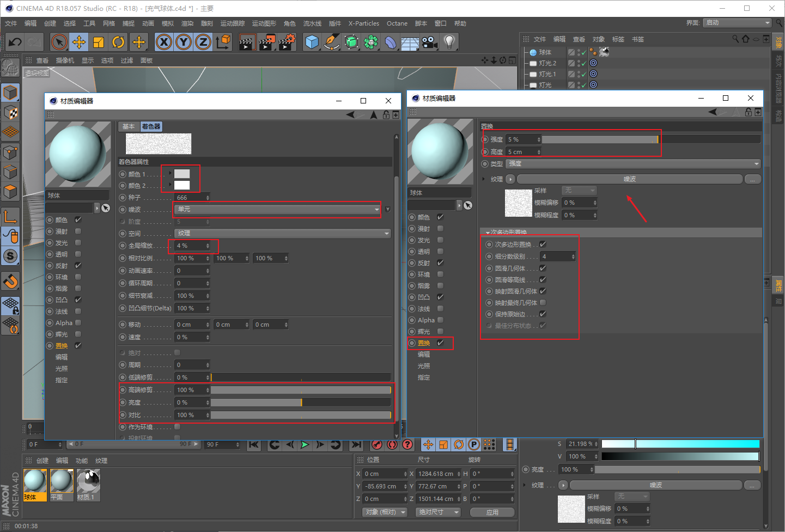Image resolution: width=785 pixels, height=532 pixels.
Task: Click the 应用 apply button
Action: [492, 512]
